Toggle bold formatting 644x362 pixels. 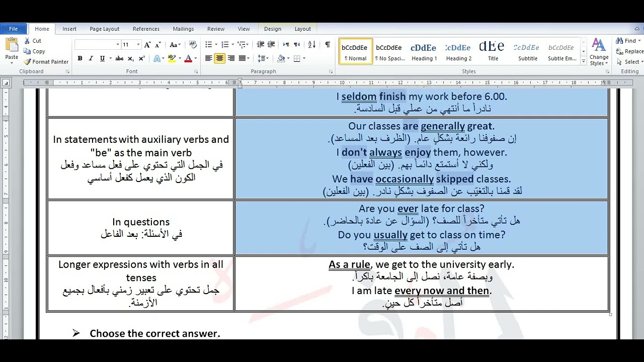[80, 58]
